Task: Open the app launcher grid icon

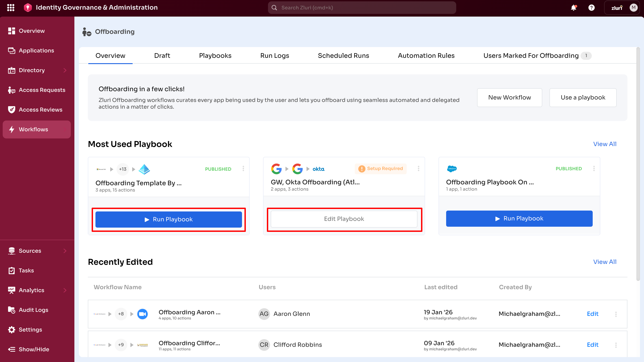Action: (11, 7)
